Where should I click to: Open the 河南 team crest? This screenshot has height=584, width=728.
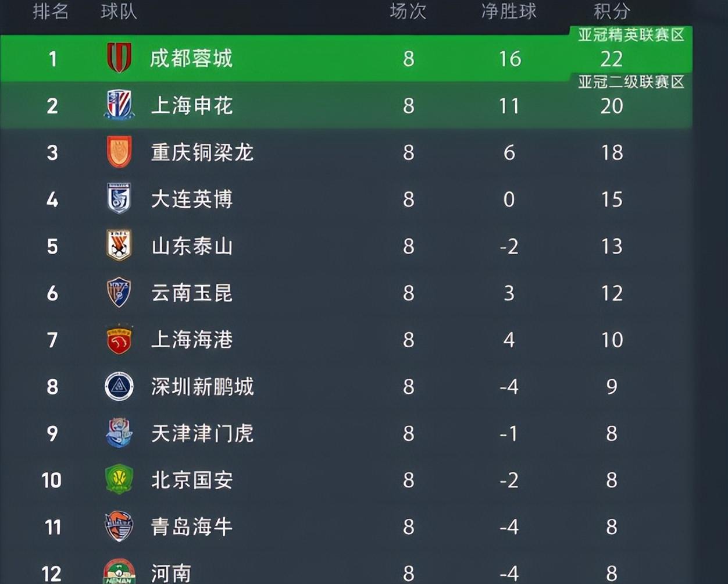click(x=119, y=571)
